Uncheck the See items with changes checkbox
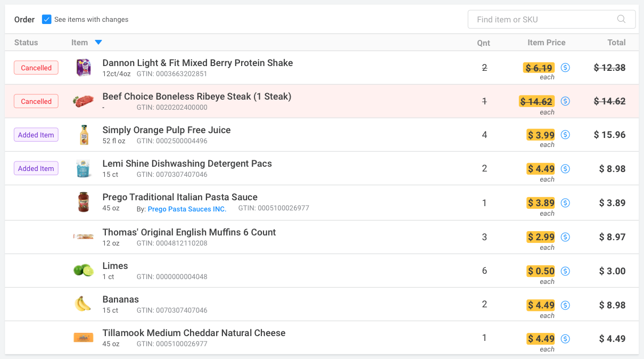Screen dimensions: 644x359 [47, 20]
